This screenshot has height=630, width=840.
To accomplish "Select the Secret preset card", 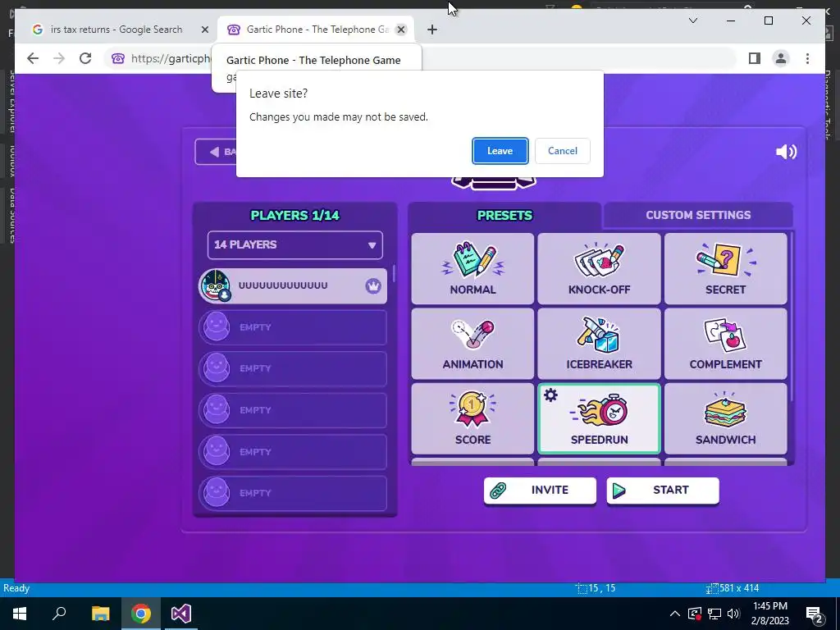I will tap(725, 269).
